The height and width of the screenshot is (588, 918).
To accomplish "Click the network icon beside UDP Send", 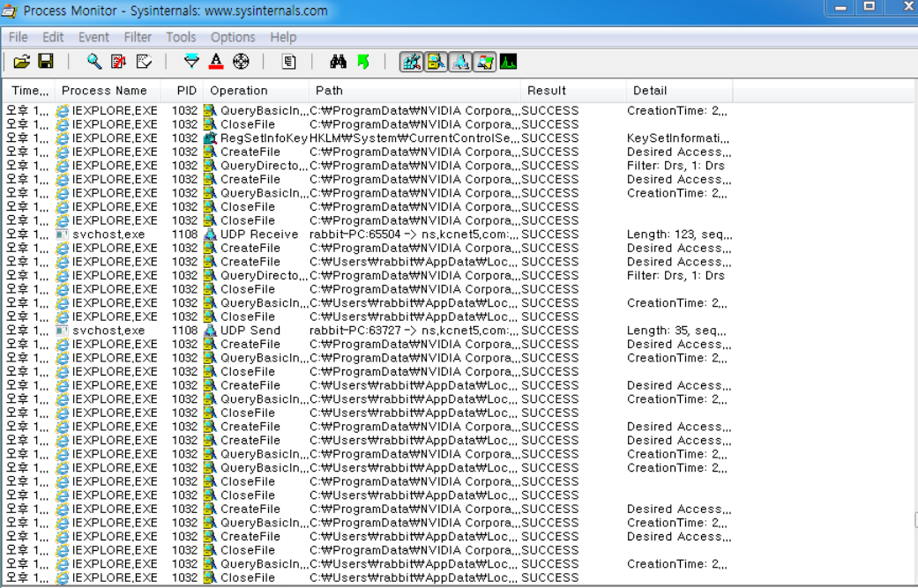I will pyautogui.click(x=210, y=330).
